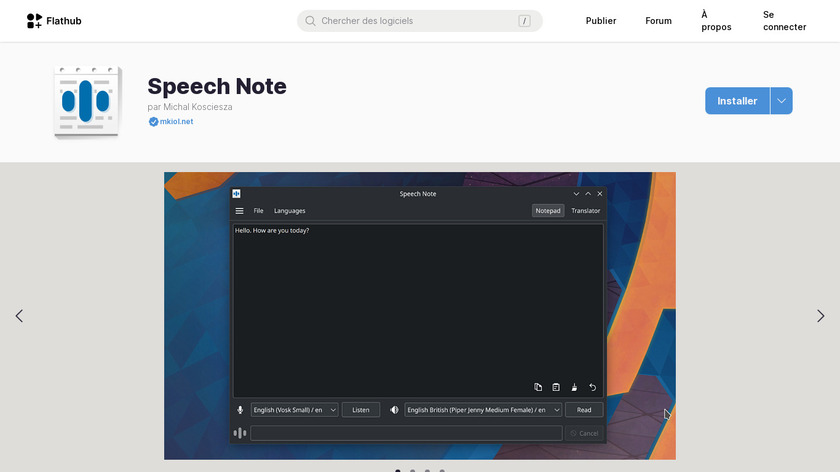Click the Read button

pos(584,410)
